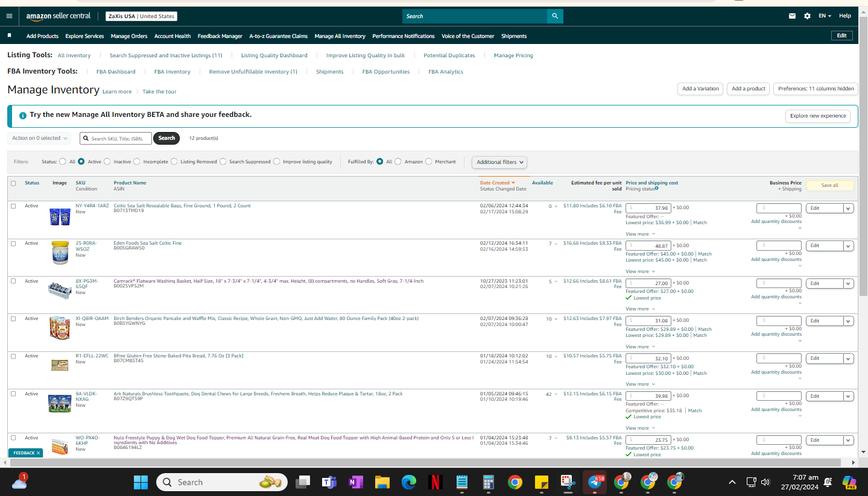
Task: Expand View more for Ark Naturals Toothpaste
Action: (640, 428)
